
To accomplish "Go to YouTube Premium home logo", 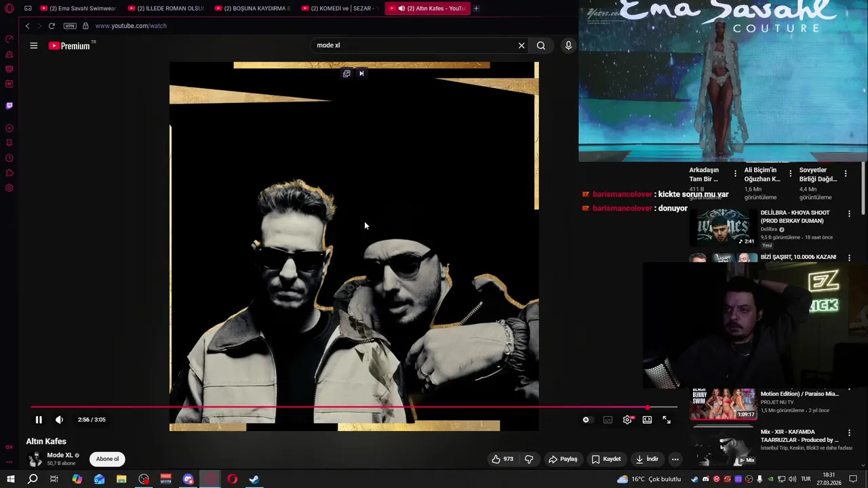I will [69, 45].
